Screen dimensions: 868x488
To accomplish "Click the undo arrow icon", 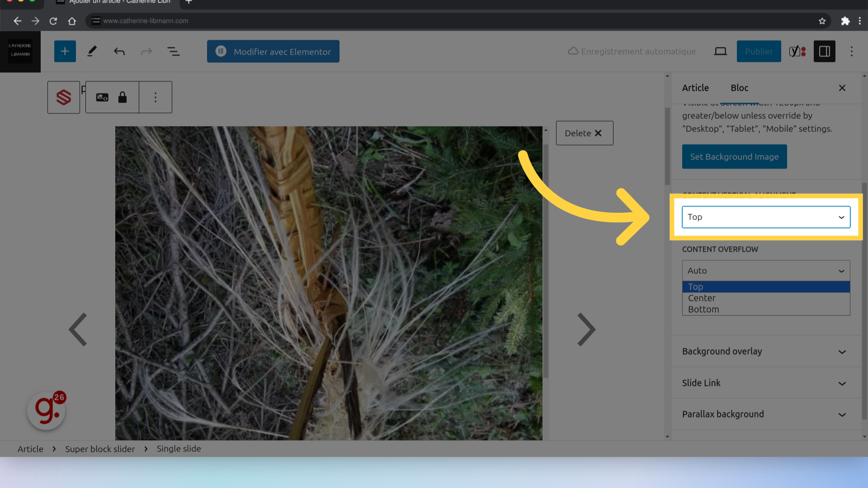I will (x=118, y=51).
